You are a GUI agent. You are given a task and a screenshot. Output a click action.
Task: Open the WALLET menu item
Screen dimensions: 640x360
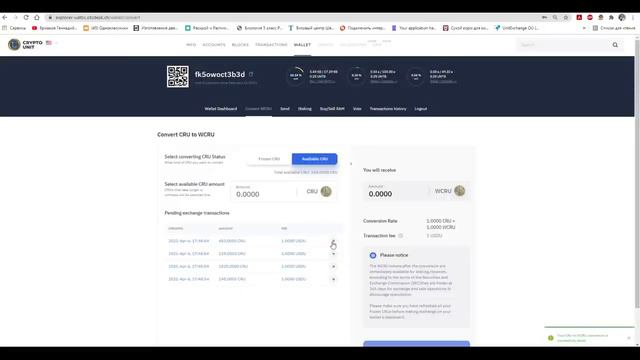(302, 45)
